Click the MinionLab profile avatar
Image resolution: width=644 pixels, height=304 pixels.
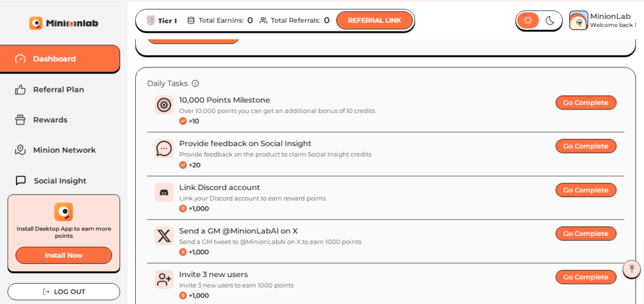[x=578, y=21]
